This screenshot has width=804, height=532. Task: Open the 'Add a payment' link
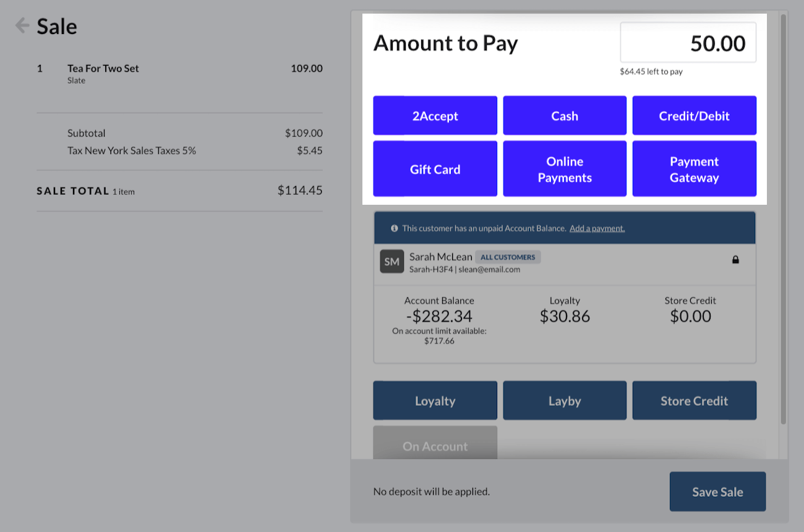coord(597,228)
